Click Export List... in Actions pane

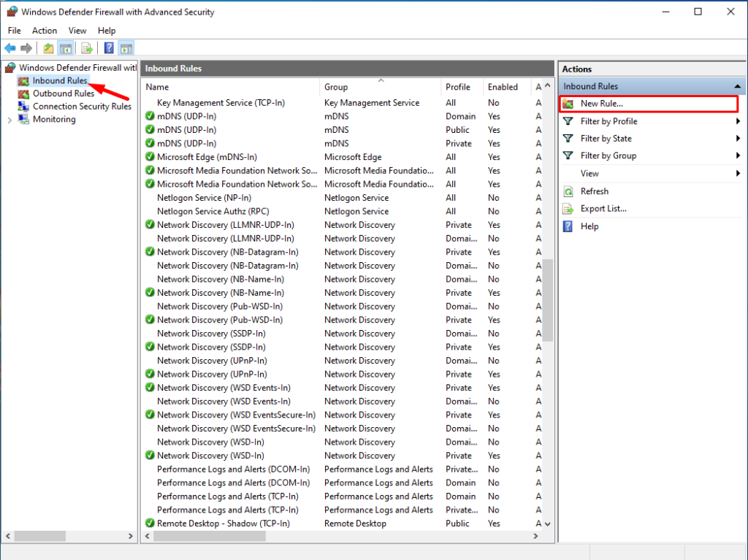pos(603,209)
